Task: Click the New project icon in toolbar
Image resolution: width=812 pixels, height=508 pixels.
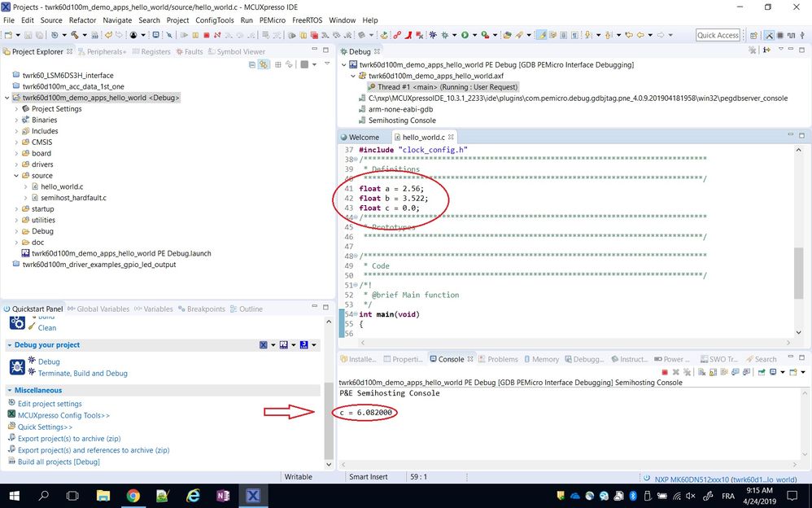Action: click(8, 35)
